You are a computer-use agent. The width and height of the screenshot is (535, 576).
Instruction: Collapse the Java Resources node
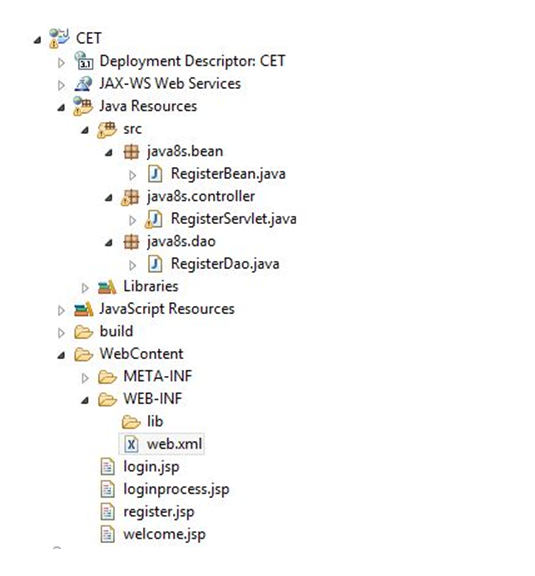[x=61, y=108]
